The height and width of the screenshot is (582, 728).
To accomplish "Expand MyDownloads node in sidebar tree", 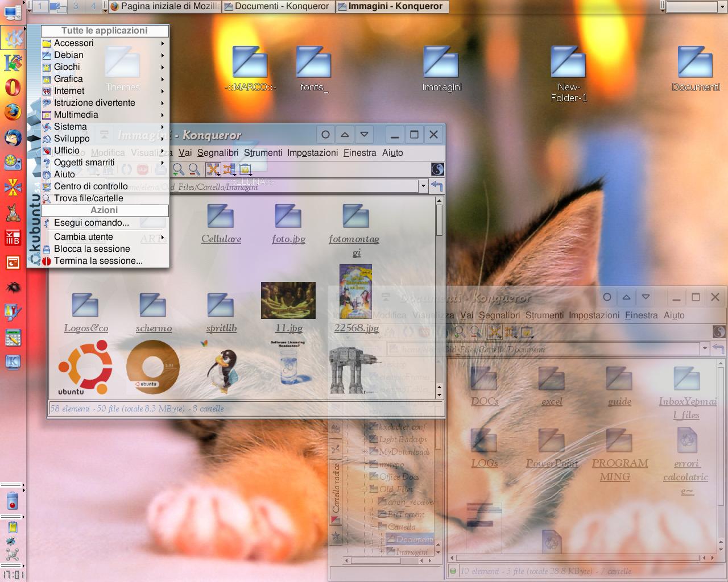I will pyautogui.click(x=365, y=451).
